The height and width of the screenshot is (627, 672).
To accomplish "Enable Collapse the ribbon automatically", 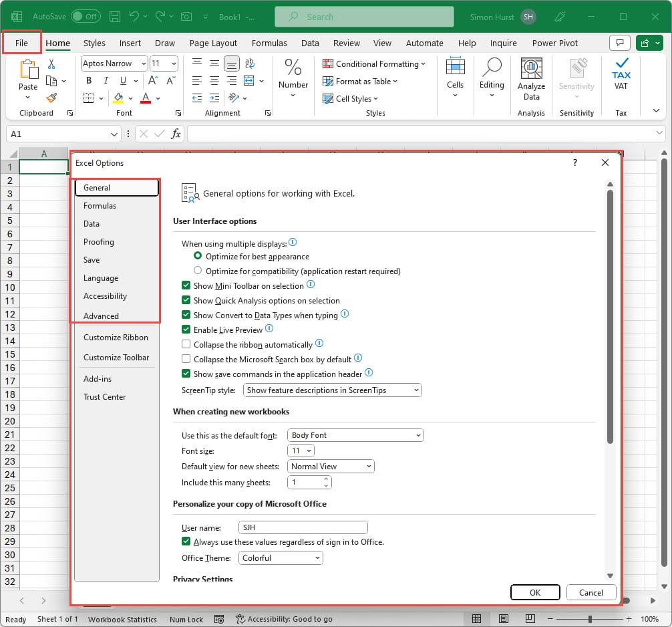I will point(186,345).
